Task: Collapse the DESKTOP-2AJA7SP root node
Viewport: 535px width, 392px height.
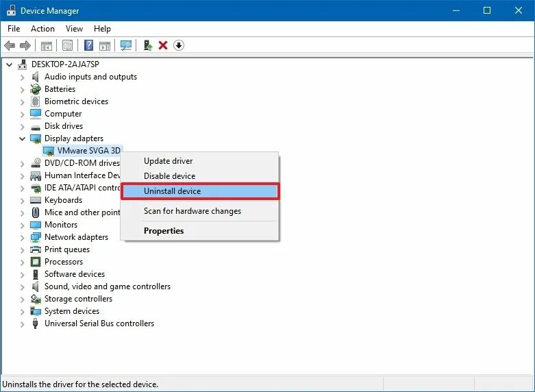Action: [x=10, y=64]
